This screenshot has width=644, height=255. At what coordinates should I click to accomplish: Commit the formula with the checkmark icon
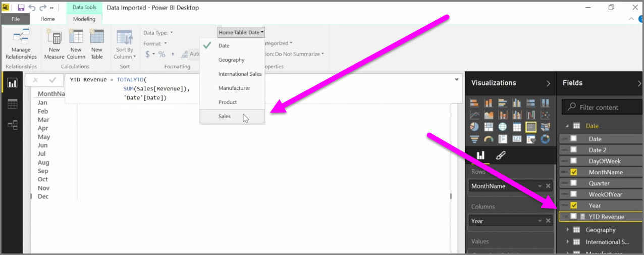(x=52, y=80)
